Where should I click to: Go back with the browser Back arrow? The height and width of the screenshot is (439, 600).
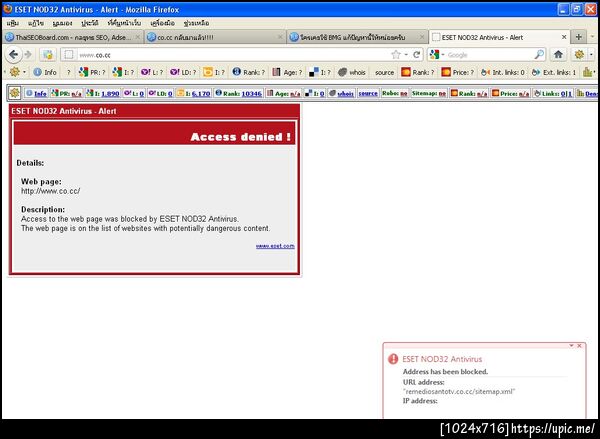13,55
